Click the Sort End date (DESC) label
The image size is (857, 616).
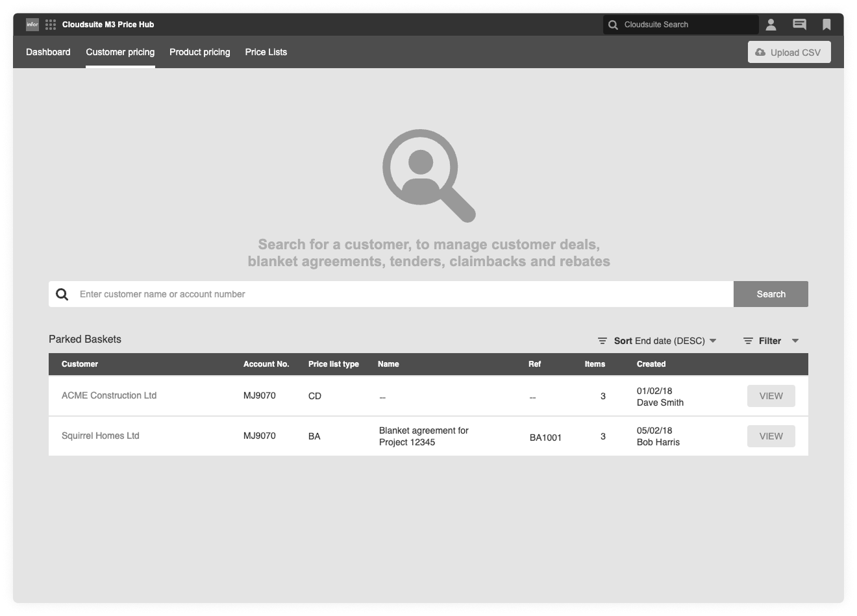(x=660, y=341)
